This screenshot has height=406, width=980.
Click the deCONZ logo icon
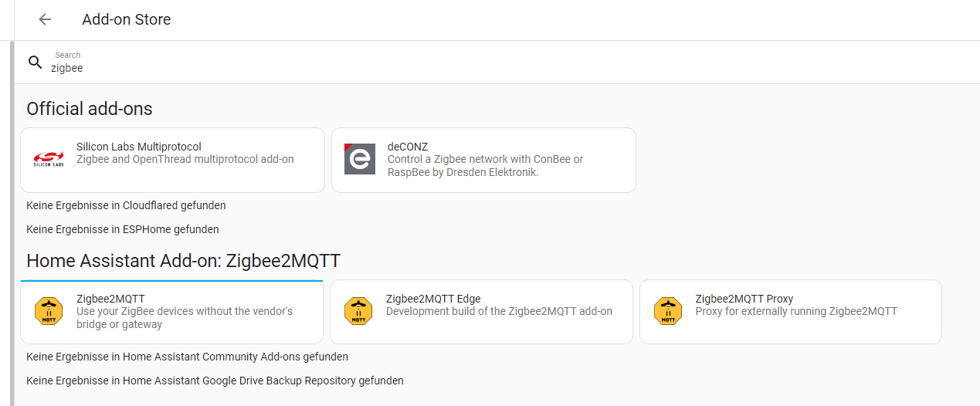360,159
